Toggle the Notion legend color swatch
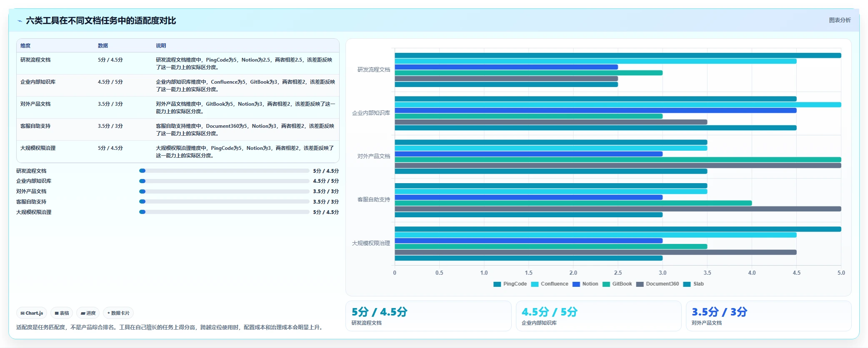 (576, 284)
